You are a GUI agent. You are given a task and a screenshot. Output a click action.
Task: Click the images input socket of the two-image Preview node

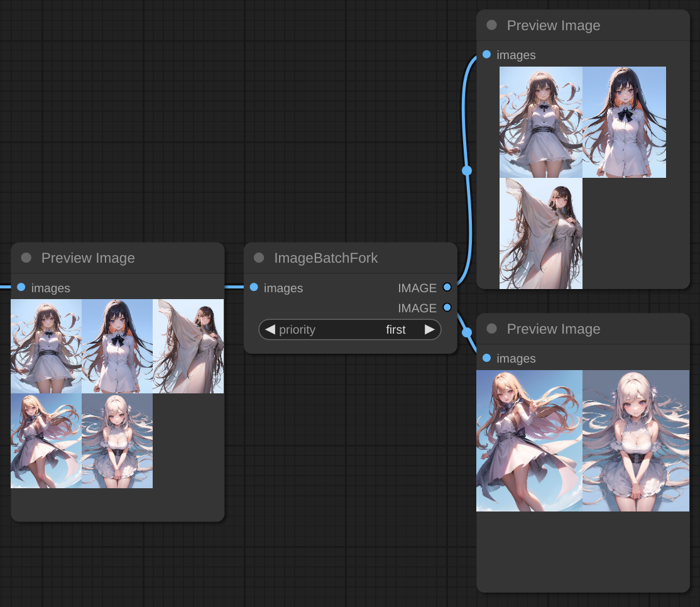coord(486,358)
